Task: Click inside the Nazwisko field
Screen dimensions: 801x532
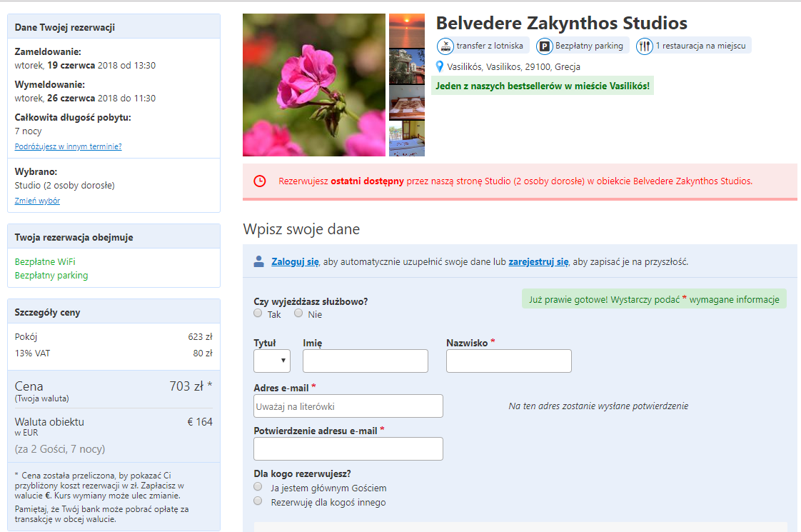Action: click(508, 361)
